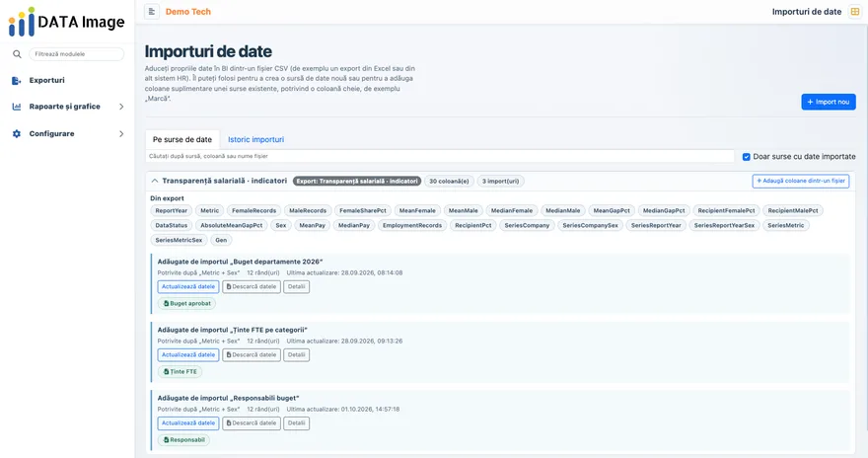Focus the source search field under tabs
868x458 pixels.
(x=440, y=156)
